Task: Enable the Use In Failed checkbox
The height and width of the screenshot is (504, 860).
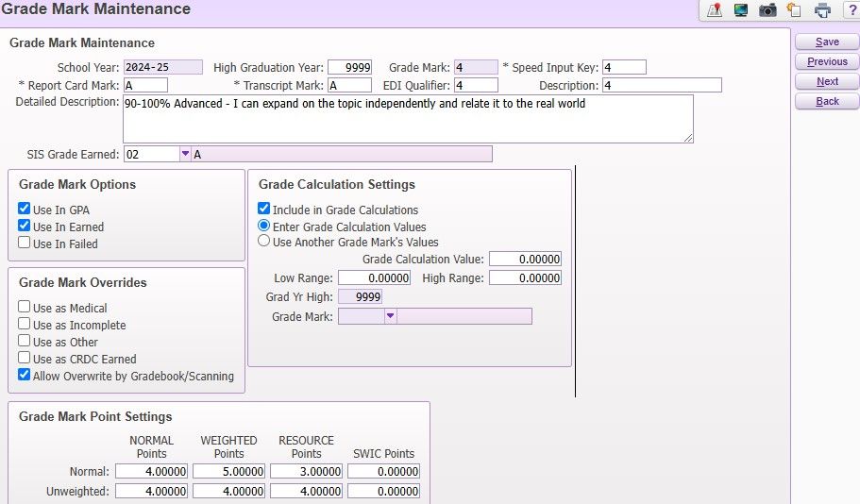Action: point(25,244)
